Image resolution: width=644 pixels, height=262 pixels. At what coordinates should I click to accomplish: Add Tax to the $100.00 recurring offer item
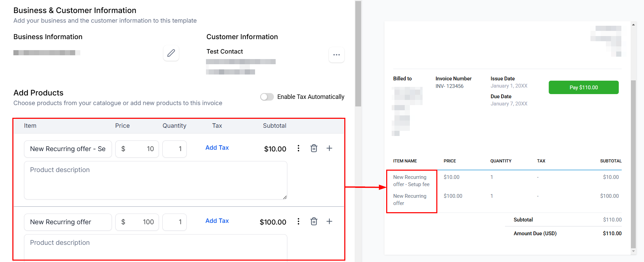pyautogui.click(x=217, y=221)
